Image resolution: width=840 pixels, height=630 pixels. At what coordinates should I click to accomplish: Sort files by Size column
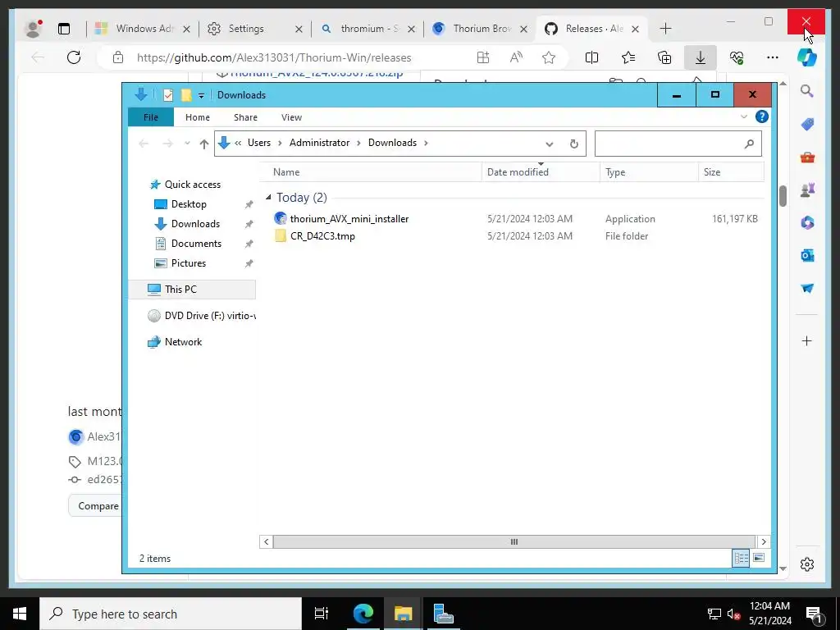(731, 172)
